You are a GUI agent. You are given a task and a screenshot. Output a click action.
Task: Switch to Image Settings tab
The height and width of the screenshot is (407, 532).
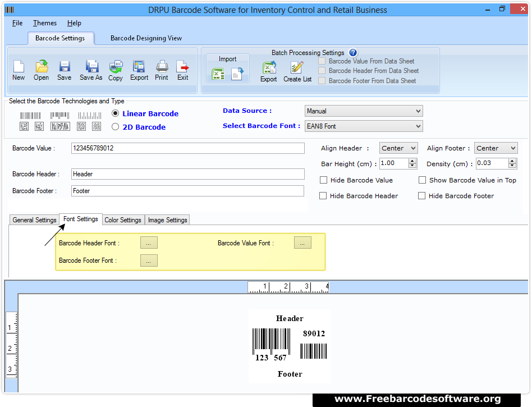tap(168, 220)
